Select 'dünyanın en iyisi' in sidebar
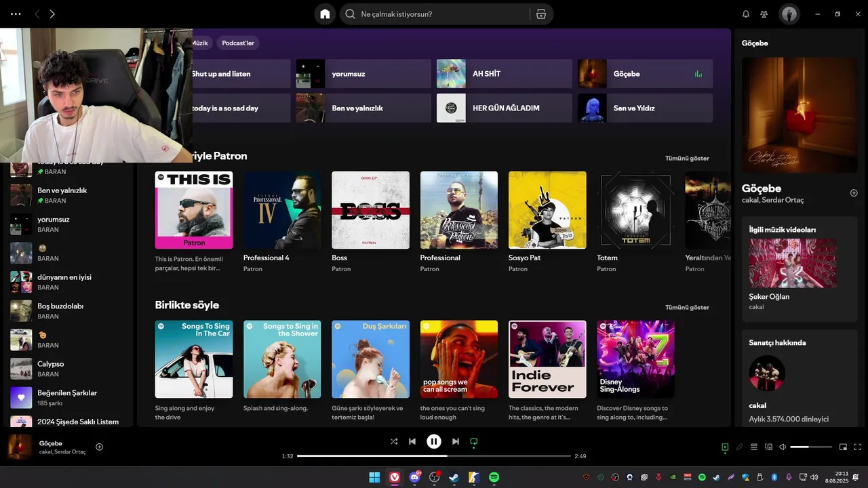Image resolution: width=868 pixels, height=488 pixels. pos(68,282)
